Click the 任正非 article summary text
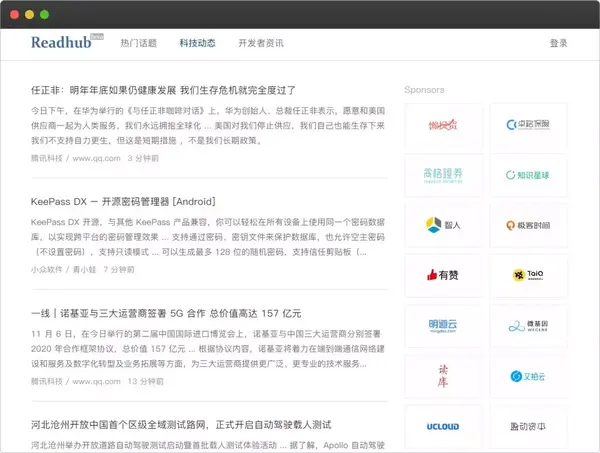The image size is (600, 453). coord(208,125)
